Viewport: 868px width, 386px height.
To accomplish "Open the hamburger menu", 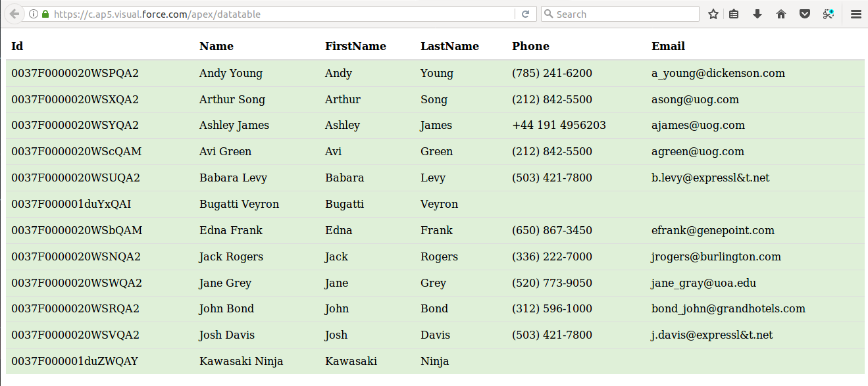I will (x=856, y=14).
